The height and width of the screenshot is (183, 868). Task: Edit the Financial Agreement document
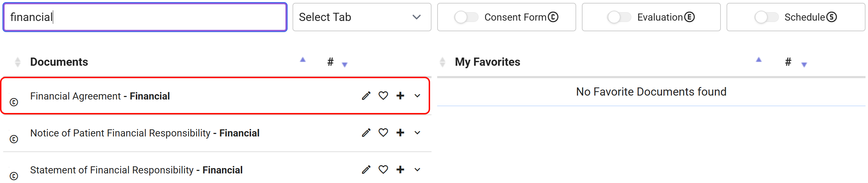pyautogui.click(x=366, y=96)
